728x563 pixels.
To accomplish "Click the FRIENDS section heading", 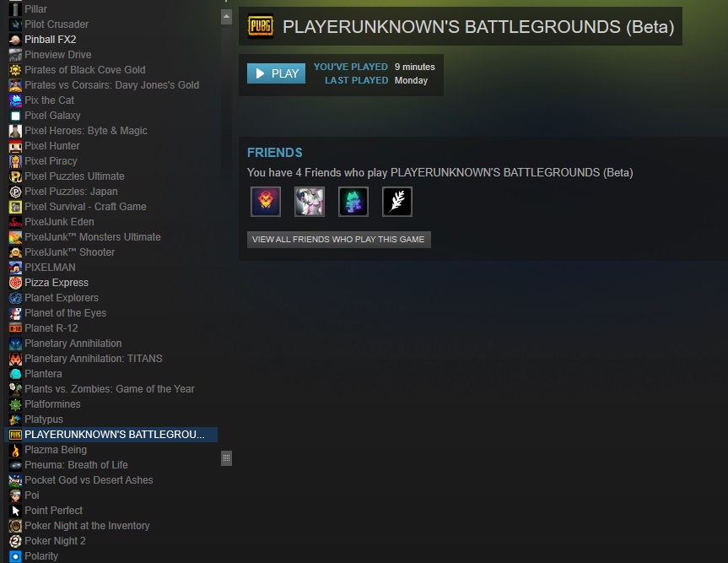I will (275, 153).
